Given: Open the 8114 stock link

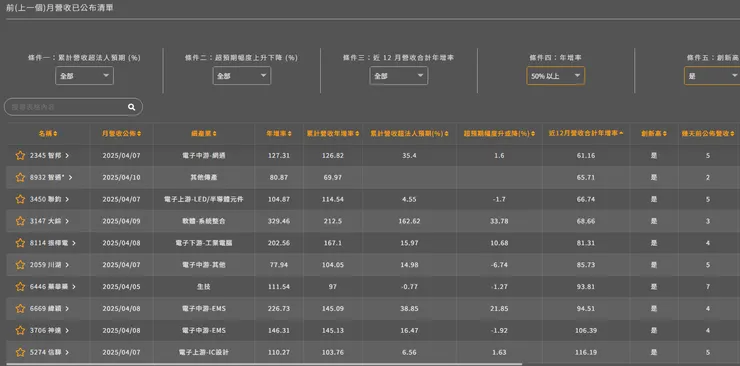Looking at the screenshot, I should [52, 243].
